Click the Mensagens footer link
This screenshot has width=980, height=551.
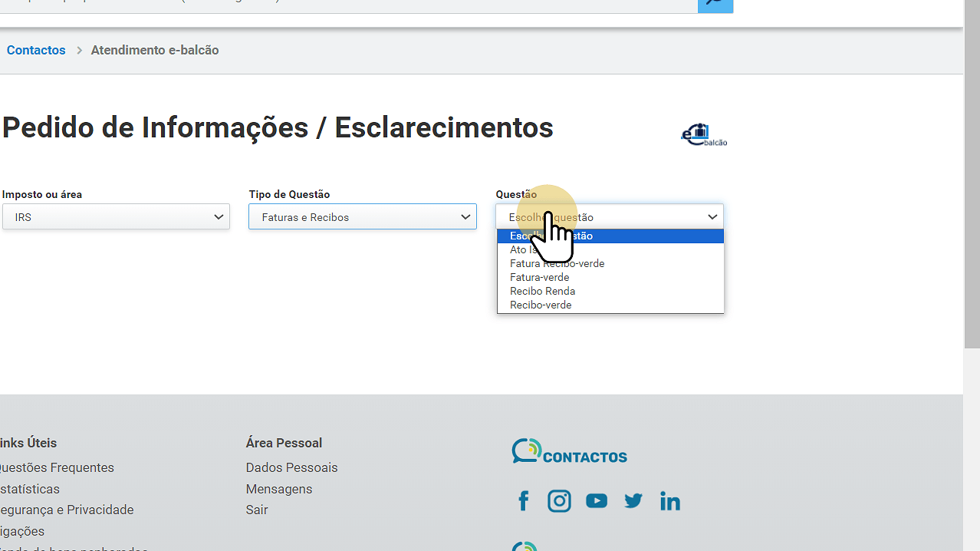click(278, 489)
